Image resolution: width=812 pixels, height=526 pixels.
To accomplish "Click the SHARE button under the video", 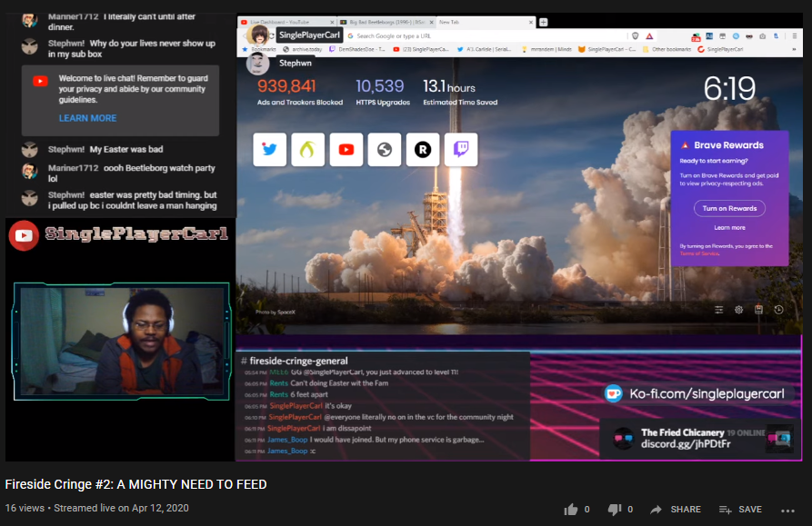I will [676, 510].
